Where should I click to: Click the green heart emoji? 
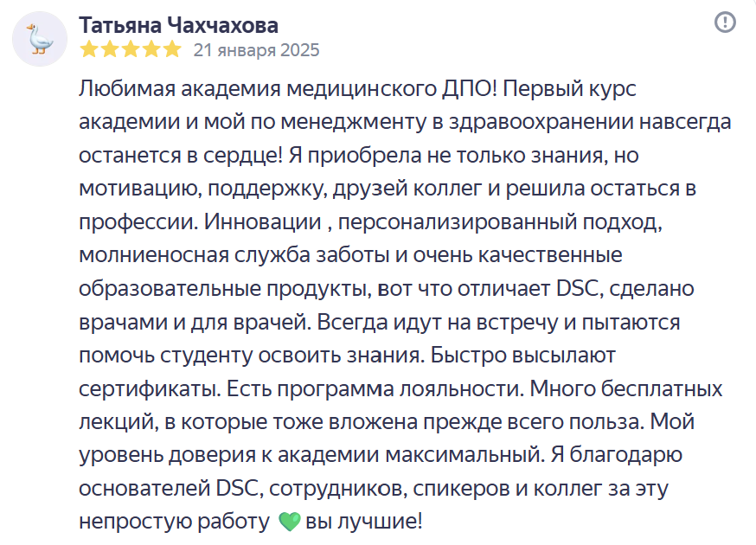(x=289, y=523)
